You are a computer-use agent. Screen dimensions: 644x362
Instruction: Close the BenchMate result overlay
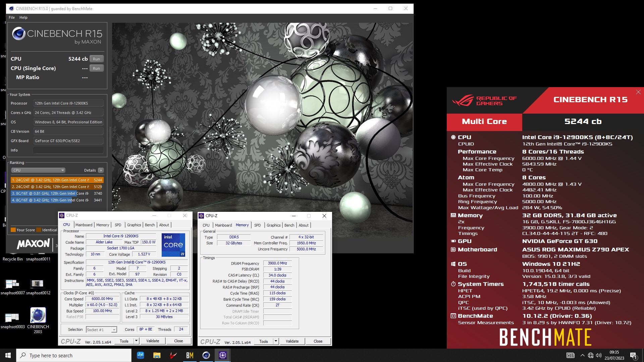[638, 92]
